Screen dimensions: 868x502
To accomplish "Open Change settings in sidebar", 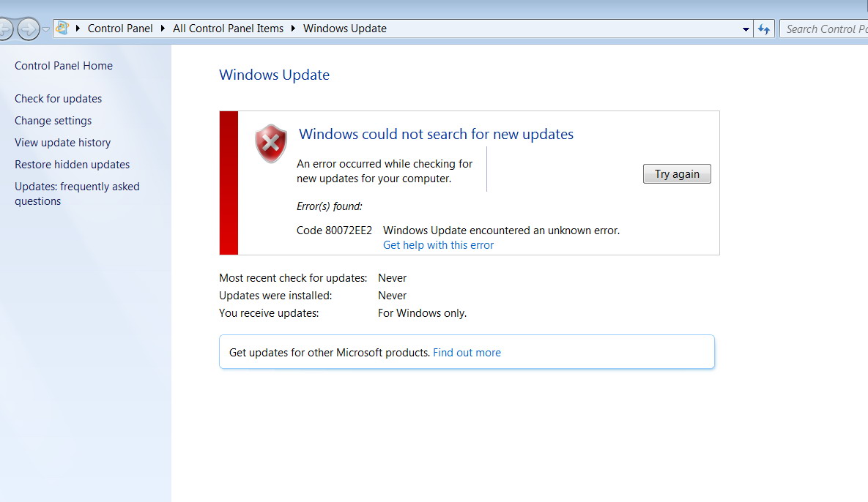I will 53,121.
